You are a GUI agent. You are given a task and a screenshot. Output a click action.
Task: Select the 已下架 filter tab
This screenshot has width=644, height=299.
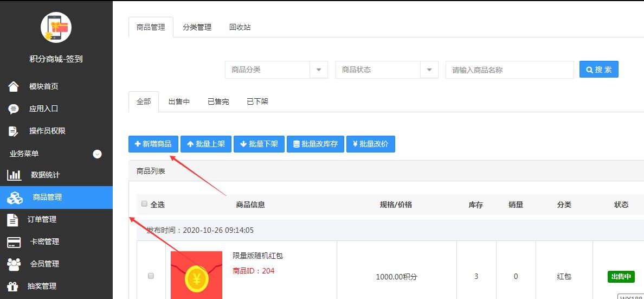click(257, 101)
